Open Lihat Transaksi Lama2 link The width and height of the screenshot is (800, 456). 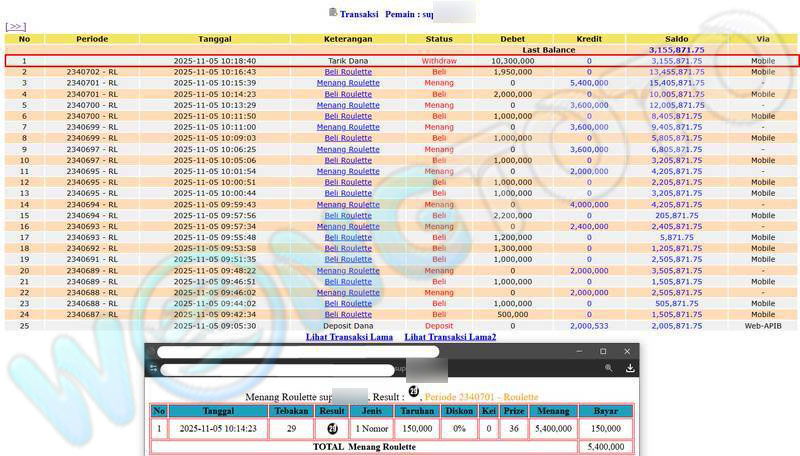[x=449, y=337]
